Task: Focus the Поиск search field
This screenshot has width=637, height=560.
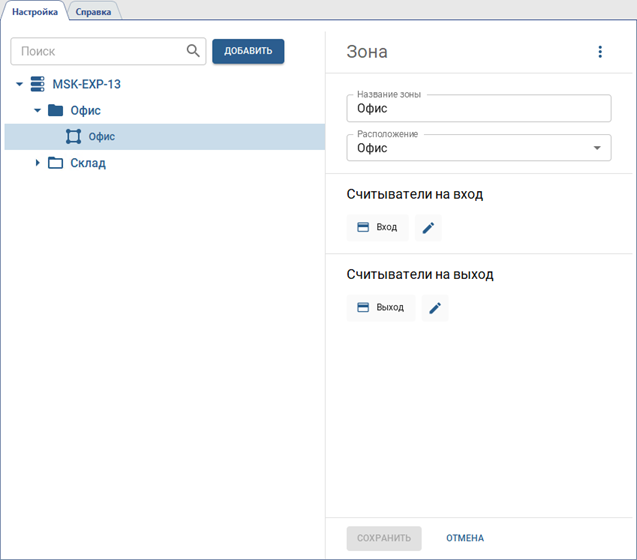Action: pyautogui.click(x=100, y=51)
